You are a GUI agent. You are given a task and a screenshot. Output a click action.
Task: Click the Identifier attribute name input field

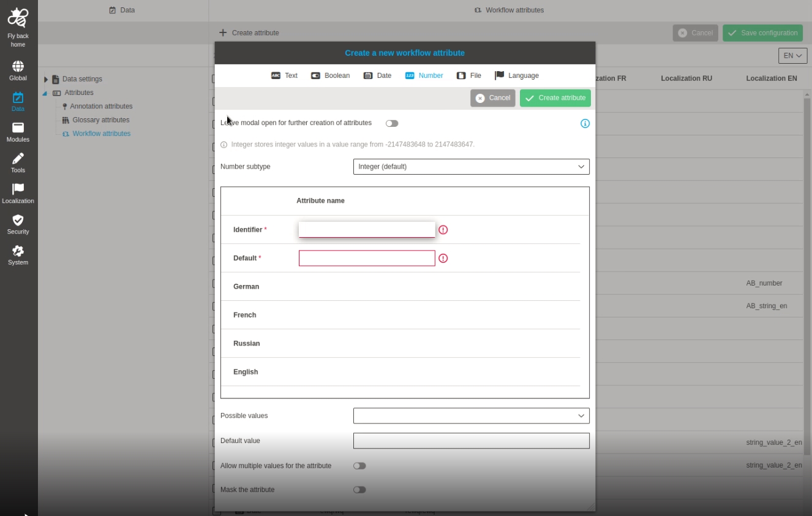(x=366, y=230)
